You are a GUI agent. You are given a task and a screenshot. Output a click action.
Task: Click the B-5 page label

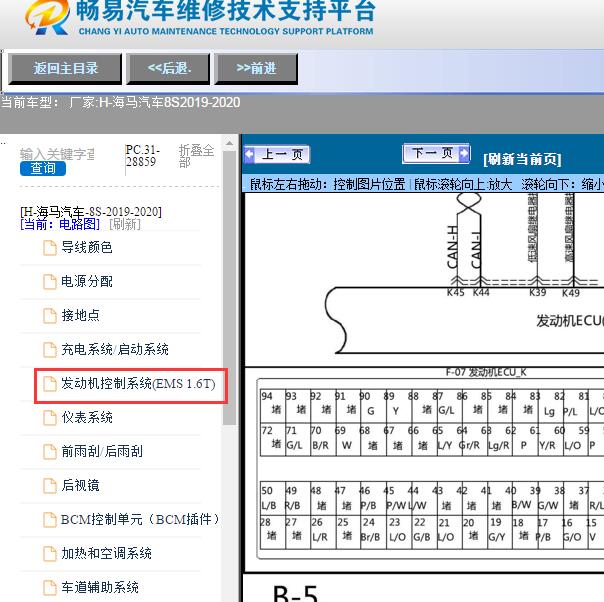[295, 594]
